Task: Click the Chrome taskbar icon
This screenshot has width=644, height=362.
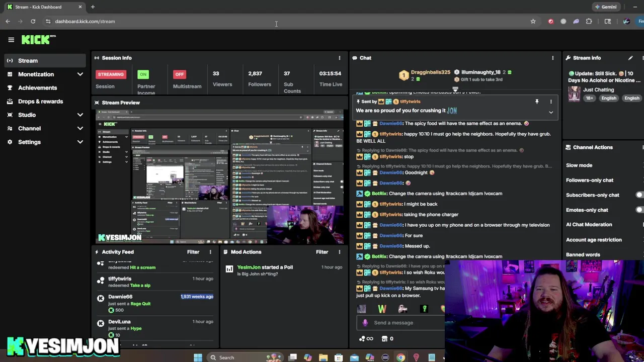Action: [x=400, y=357]
